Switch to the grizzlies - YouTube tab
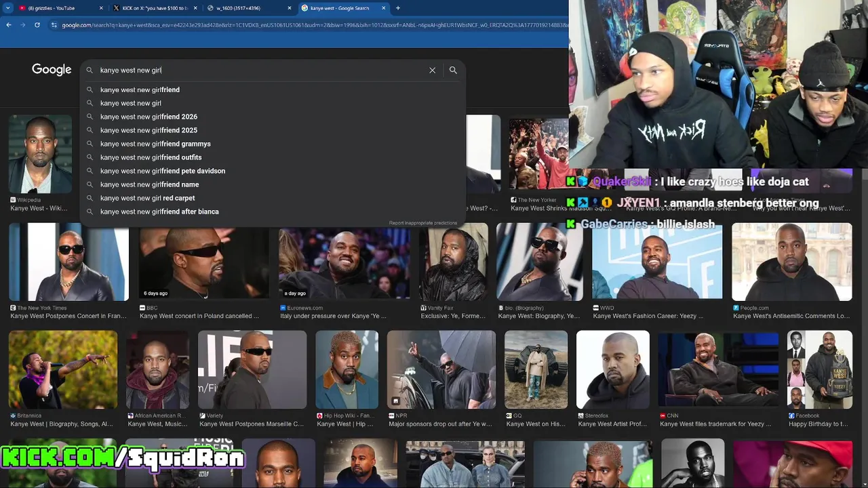Viewport: 868px width, 488px height. pyautogui.click(x=60, y=8)
